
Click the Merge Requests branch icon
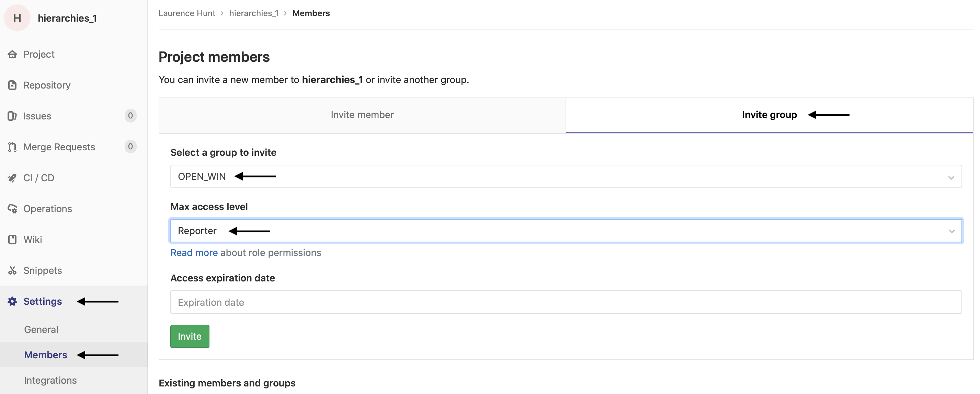12,147
